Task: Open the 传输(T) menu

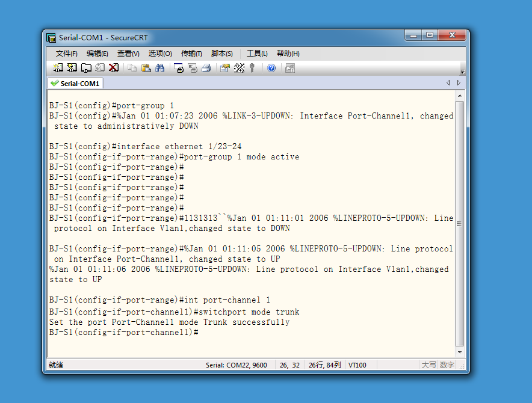Action: click(191, 54)
